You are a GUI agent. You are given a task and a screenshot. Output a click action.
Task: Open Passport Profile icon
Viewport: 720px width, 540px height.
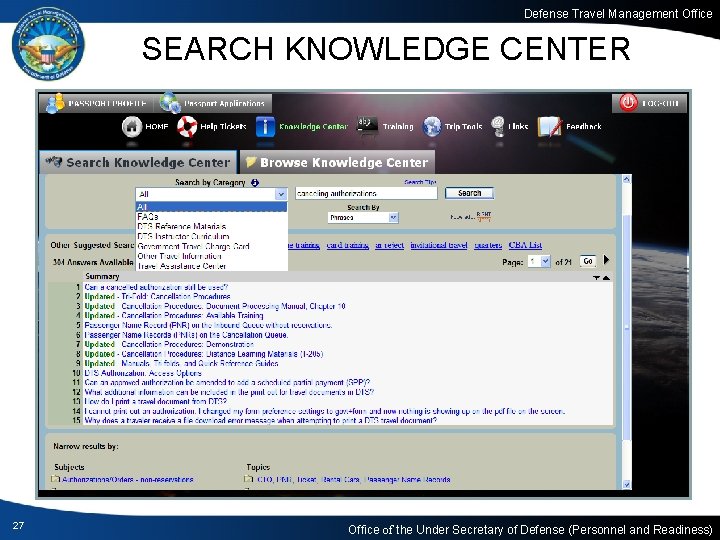(55, 103)
